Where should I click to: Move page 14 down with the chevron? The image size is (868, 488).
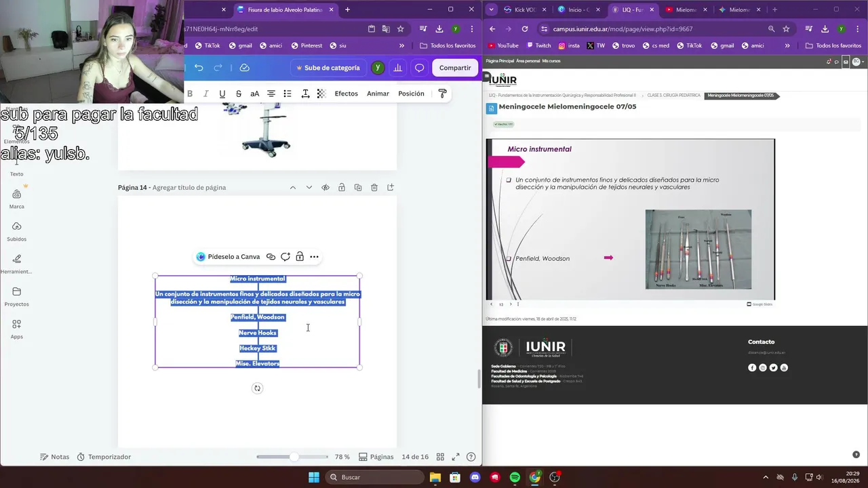(309, 188)
